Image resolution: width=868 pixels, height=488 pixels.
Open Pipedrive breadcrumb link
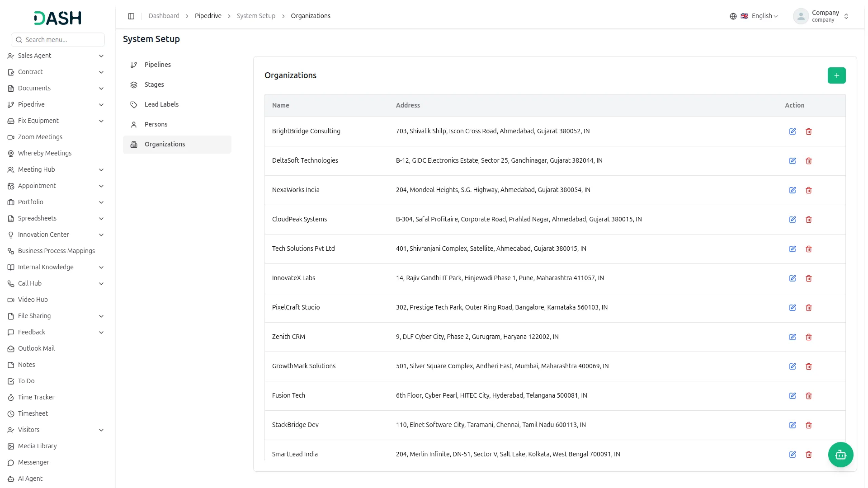tap(208, 16)
